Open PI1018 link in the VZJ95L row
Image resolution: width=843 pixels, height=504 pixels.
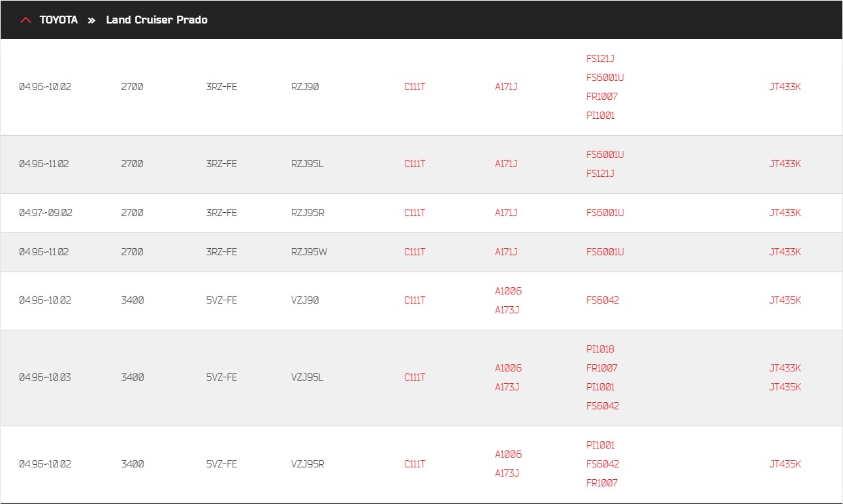(x=600, y=349)
